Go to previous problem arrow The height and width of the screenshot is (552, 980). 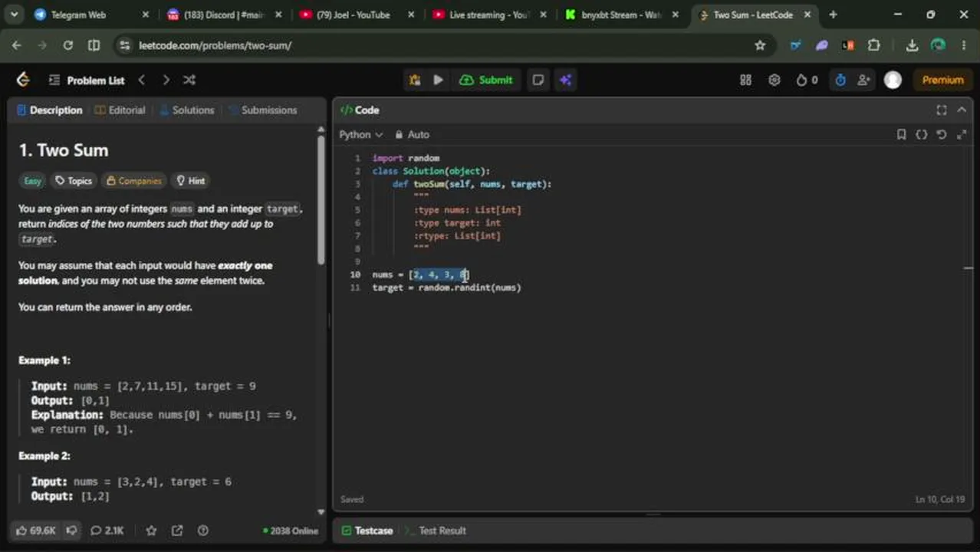pyautogui.click(x=142, y=80)
